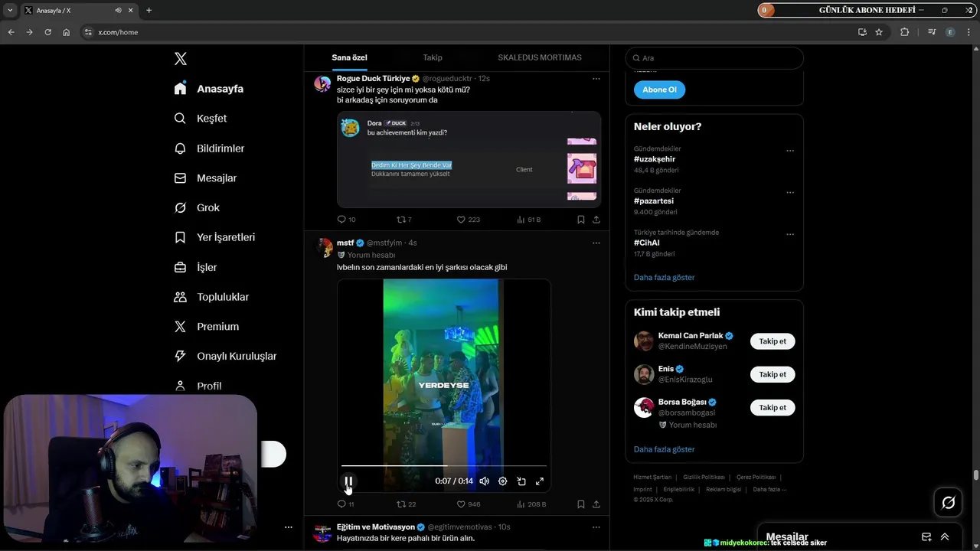
Task: Switch to Takip tab
Action: pyautogui.click(x=433, y=57)
